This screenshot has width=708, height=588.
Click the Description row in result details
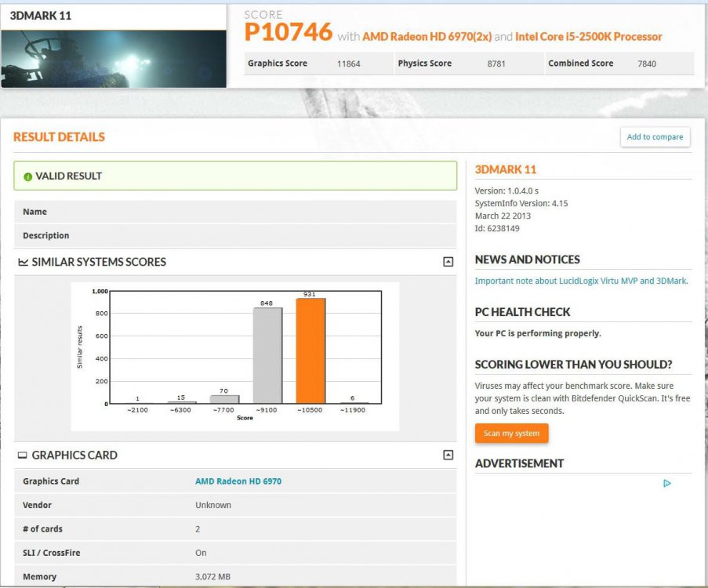click(235, 236)
